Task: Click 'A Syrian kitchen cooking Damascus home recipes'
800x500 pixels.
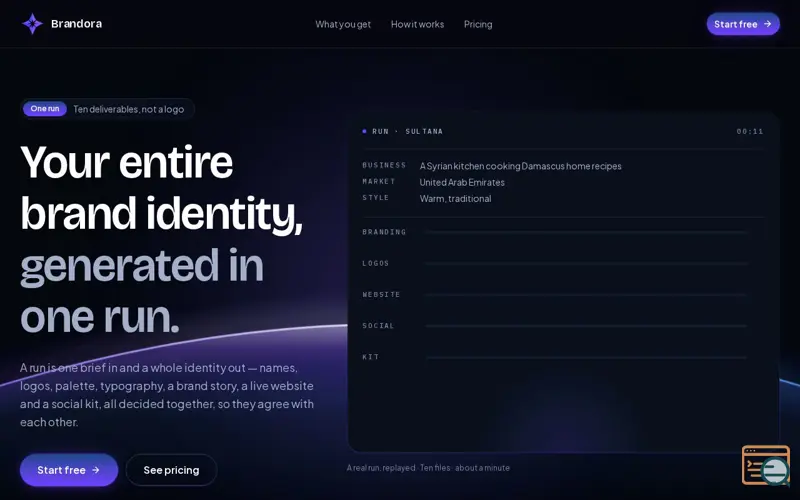Action: pos(520,166)
